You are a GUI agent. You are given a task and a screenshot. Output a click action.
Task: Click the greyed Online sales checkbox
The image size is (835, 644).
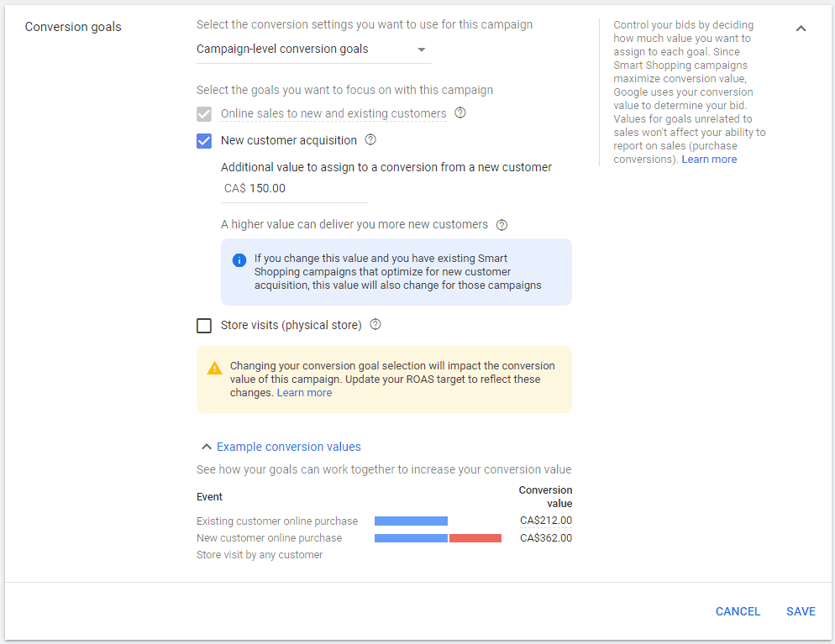(204, 114)
